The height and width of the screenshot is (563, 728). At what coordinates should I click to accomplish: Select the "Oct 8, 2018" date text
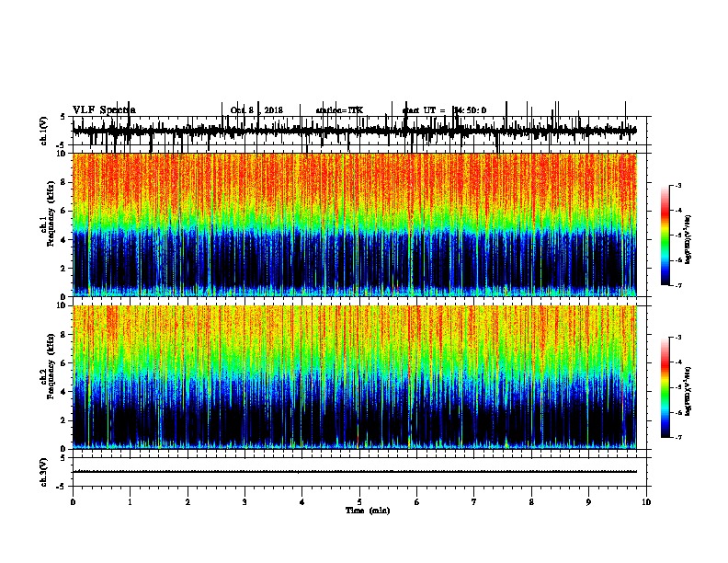point(256,110)
